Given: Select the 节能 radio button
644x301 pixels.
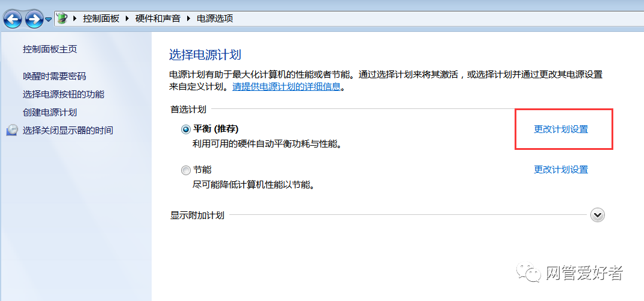Looking at the screenshot, I should (x=186, y=170).
